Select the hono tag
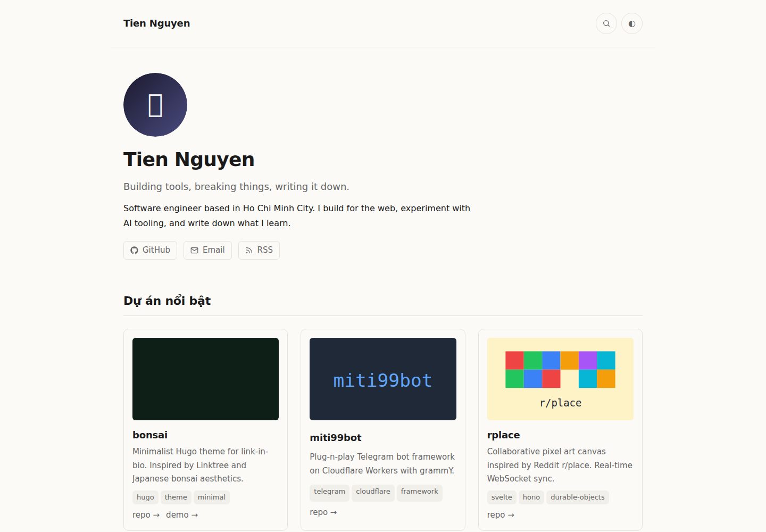This screenshot has height=532, width=766. click(531, 497)
